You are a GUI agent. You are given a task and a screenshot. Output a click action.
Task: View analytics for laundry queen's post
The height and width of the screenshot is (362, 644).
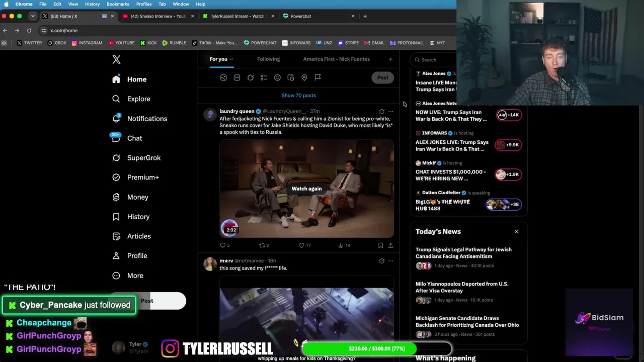(344, 245)
